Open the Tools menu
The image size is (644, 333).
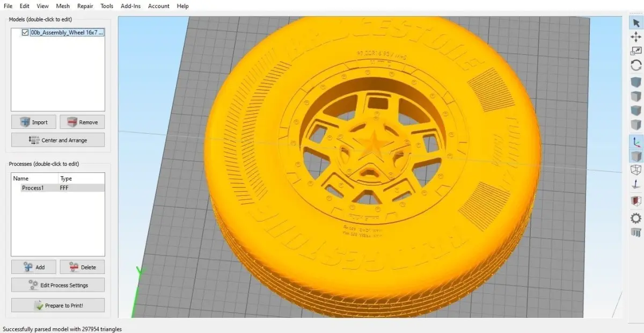(x=107, y=6)
